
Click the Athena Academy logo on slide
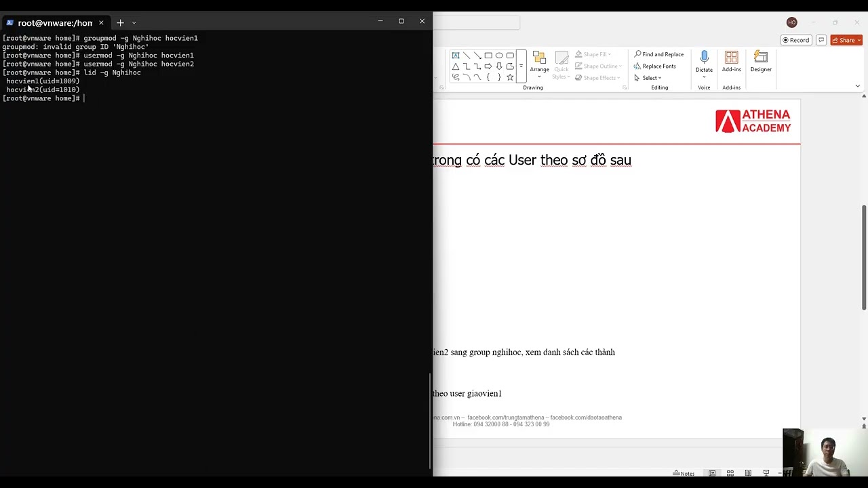click(x=753, y=121)
